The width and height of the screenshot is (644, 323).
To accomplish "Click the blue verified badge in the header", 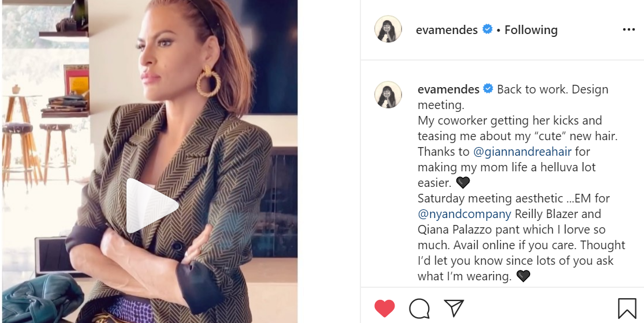I will [x=487, y=29].
